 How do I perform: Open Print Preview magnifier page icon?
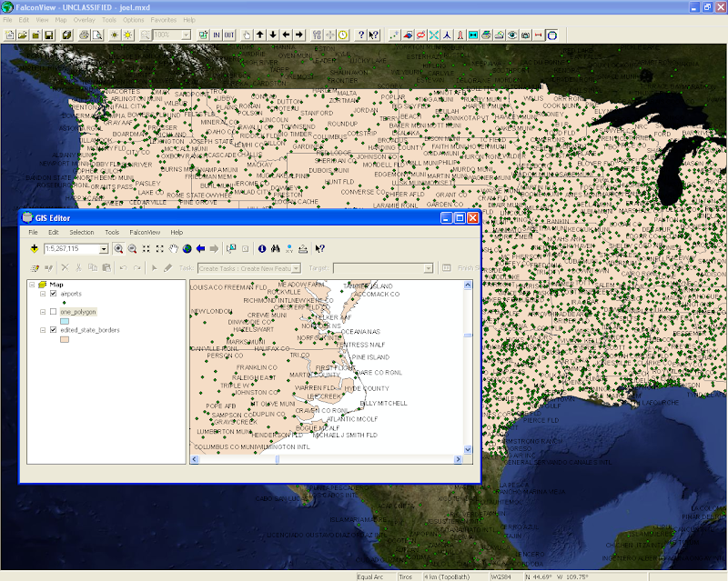tap(97, 35)
